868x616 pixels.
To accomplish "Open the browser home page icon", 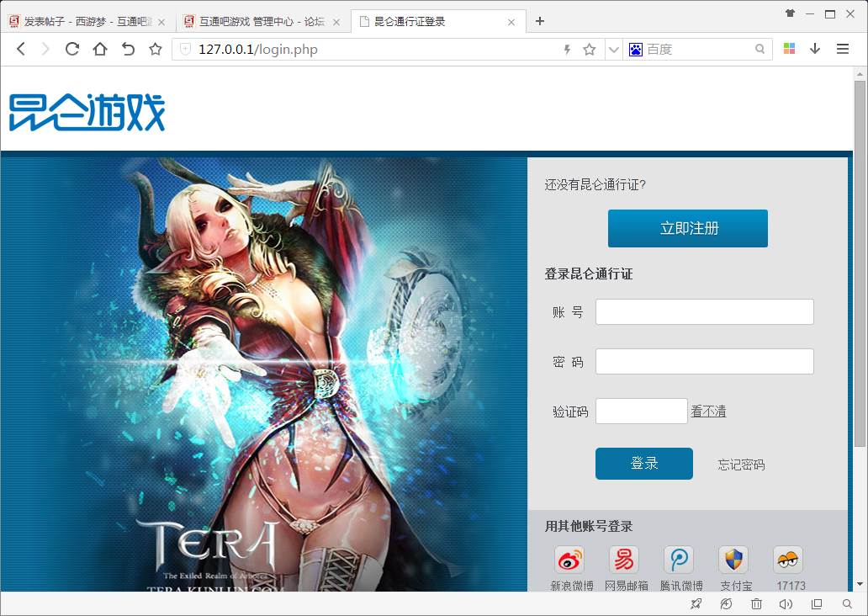I will click(100, 50).
